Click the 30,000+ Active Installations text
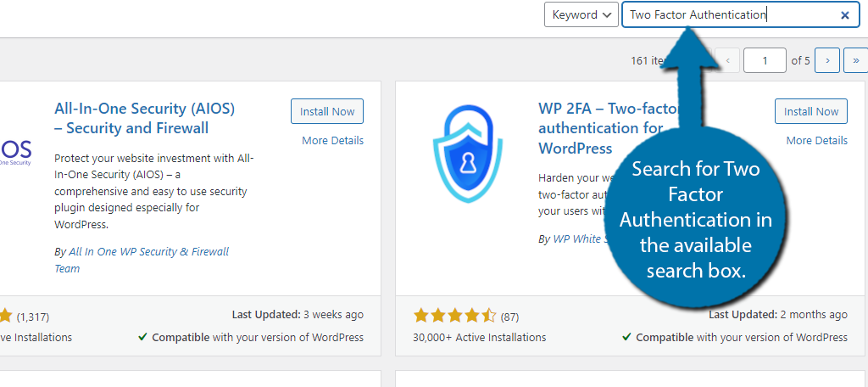Viewport: 868px width, 387px height. (x=480, y=337)
